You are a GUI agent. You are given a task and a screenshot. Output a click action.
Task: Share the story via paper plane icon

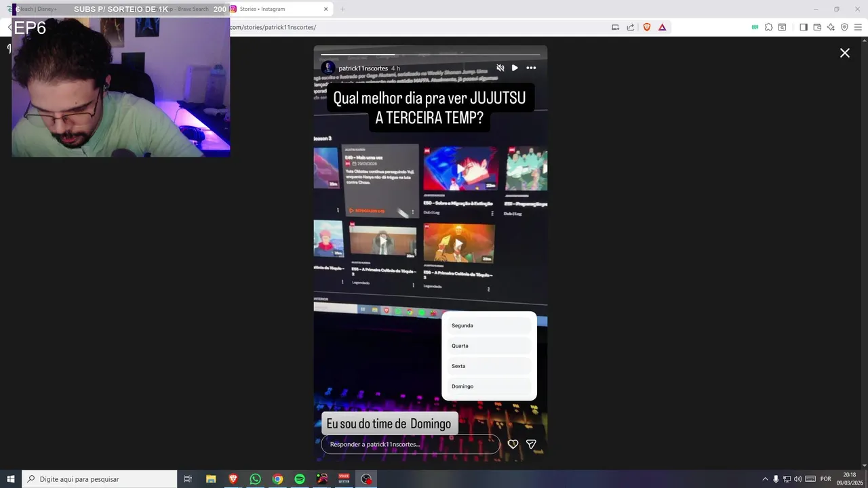pyautogui.click(x=532, y=444)
